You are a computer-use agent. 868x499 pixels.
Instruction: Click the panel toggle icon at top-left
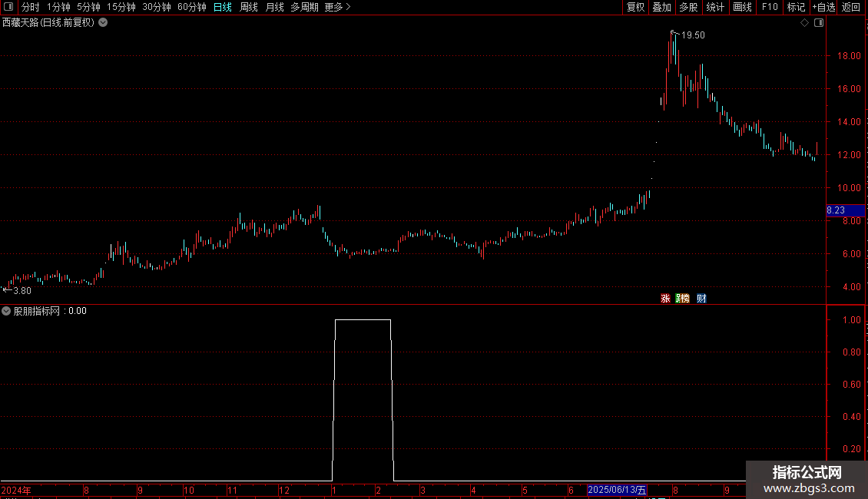click(x=8, y=7)
